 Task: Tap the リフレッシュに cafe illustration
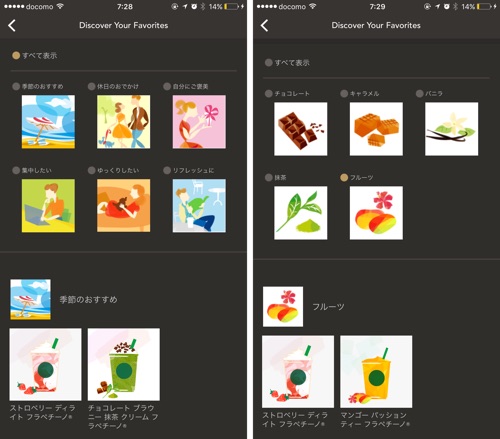pos(199,206)
